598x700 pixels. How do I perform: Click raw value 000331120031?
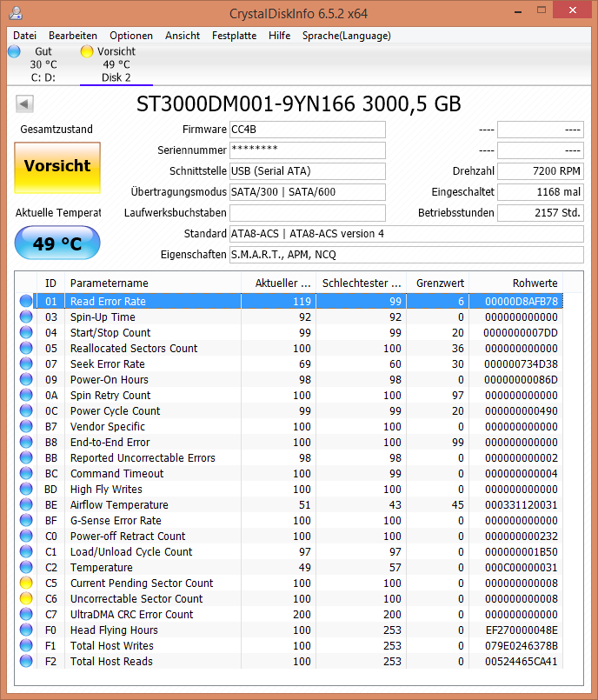click(522, 504)
